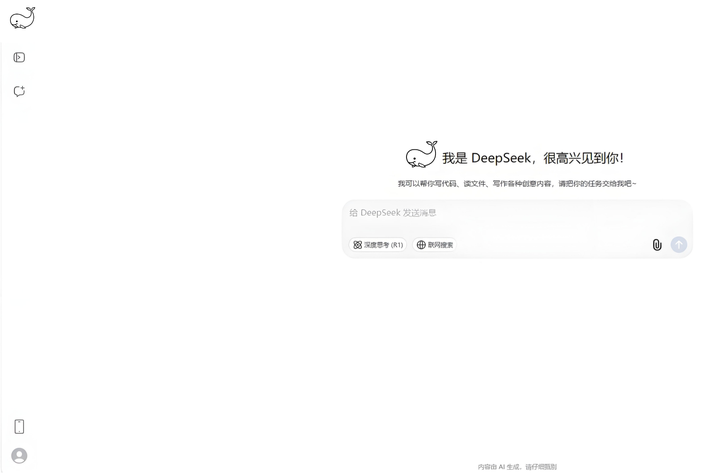Open the user profile avatar
Viewport: 720px width, 474px height.
19,455
